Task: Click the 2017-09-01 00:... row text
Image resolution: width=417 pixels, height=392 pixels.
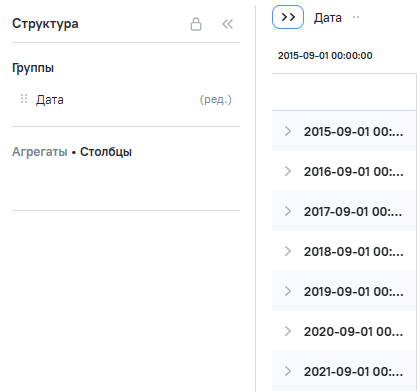Action: pos(353,212)
